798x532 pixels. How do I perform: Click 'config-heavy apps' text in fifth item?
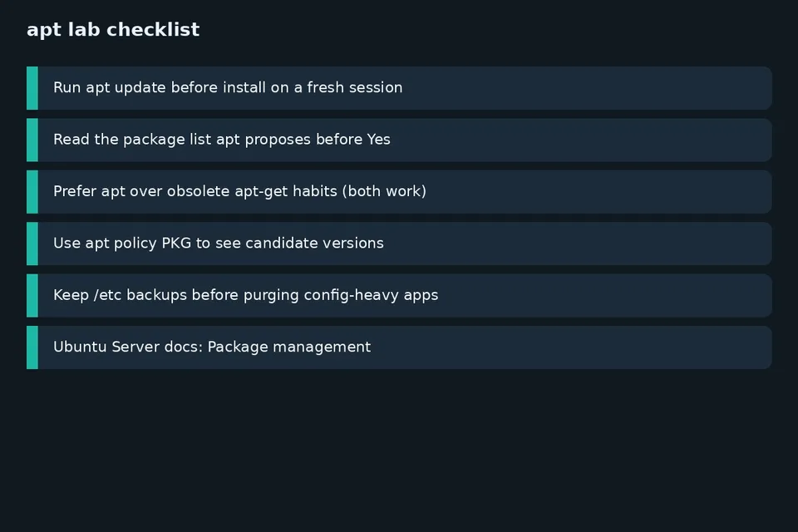click(371, 295)
